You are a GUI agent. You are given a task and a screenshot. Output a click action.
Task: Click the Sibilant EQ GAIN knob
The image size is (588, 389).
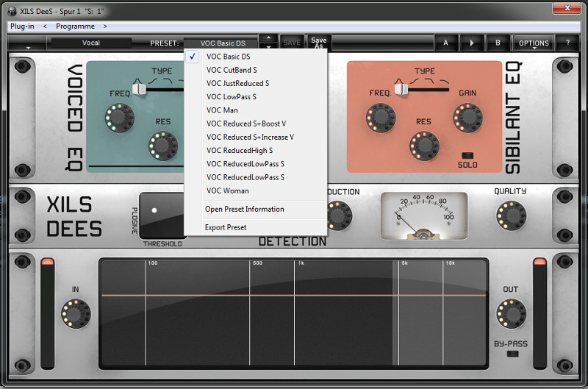coord(467,118)
